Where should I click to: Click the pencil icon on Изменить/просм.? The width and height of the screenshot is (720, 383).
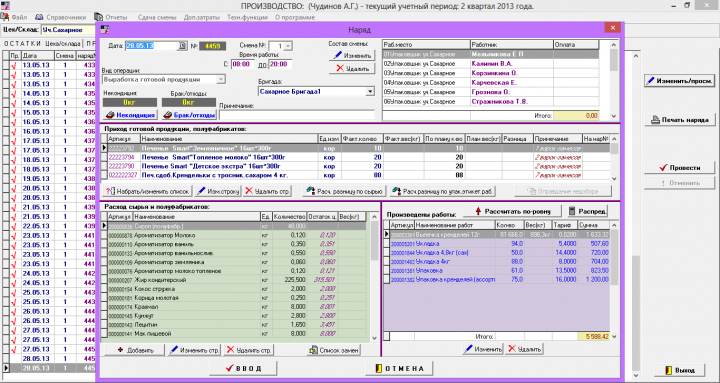point(650,81)
